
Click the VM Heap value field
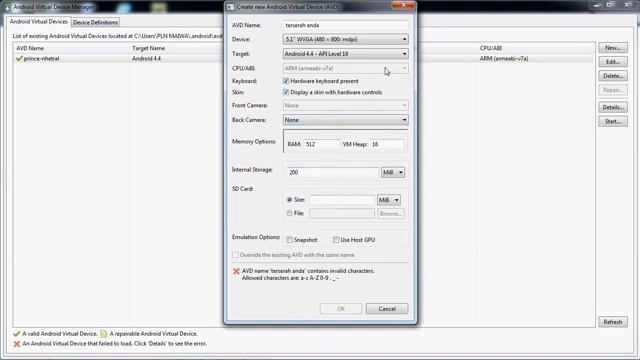coord(387,144)
